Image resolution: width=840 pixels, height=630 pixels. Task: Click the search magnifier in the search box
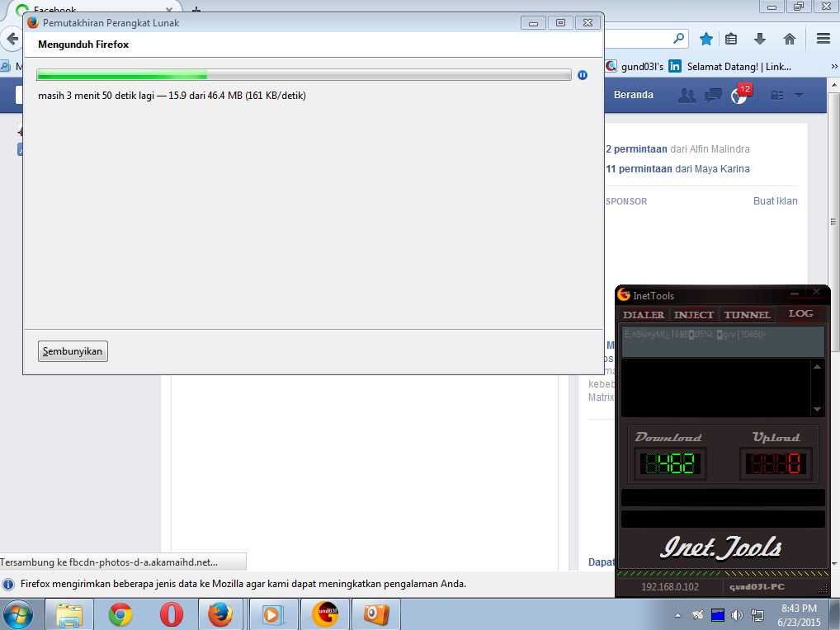click(678, 38)
